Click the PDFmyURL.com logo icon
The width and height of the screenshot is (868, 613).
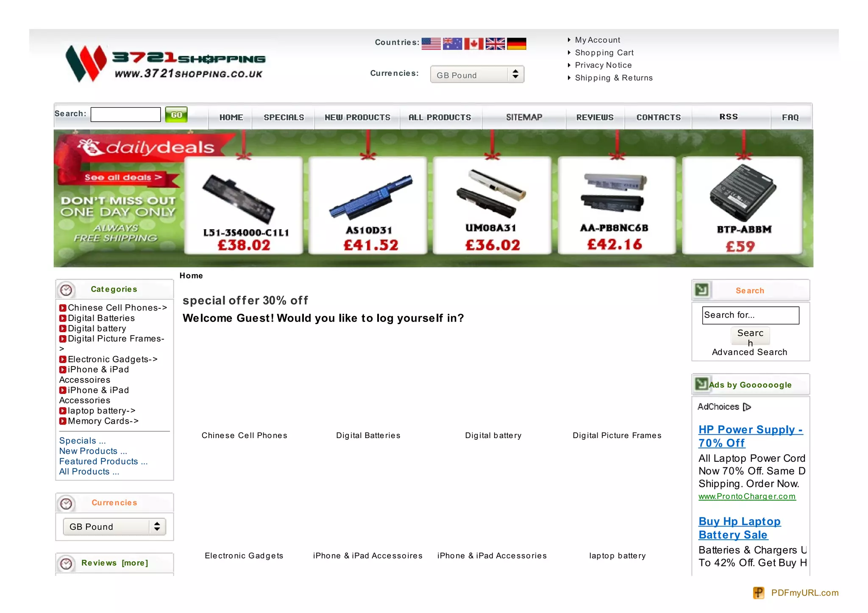pyautogui.click(x=759, y=593)
